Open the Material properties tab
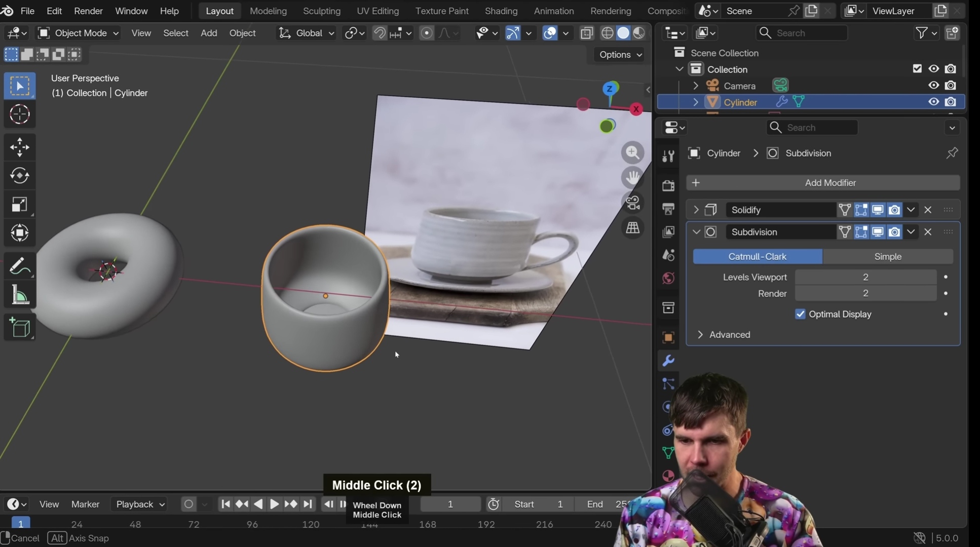 (668, 476)
